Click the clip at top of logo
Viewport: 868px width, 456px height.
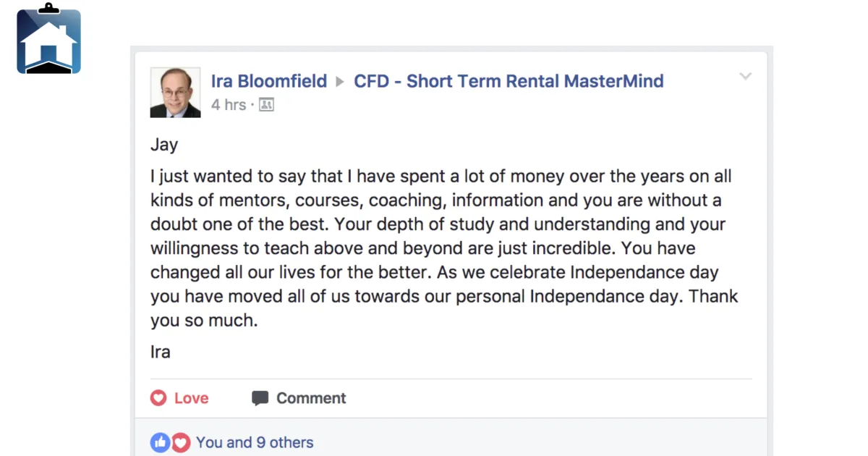pyautogui.click(x=48, y=9)
